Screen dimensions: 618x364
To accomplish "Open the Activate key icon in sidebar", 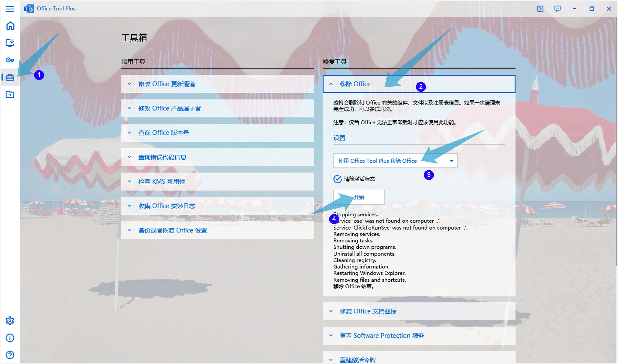I will point(10,60).
